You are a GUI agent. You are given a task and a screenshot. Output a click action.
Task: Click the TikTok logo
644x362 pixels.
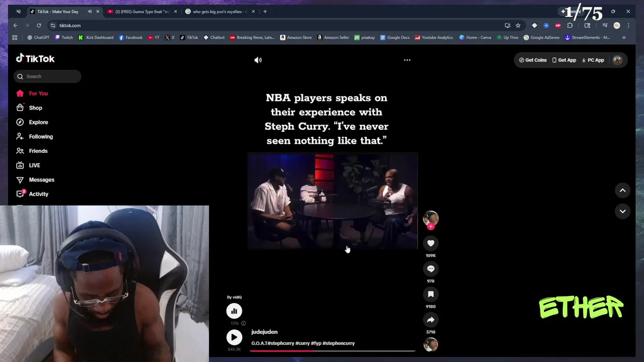pos(35,58)
